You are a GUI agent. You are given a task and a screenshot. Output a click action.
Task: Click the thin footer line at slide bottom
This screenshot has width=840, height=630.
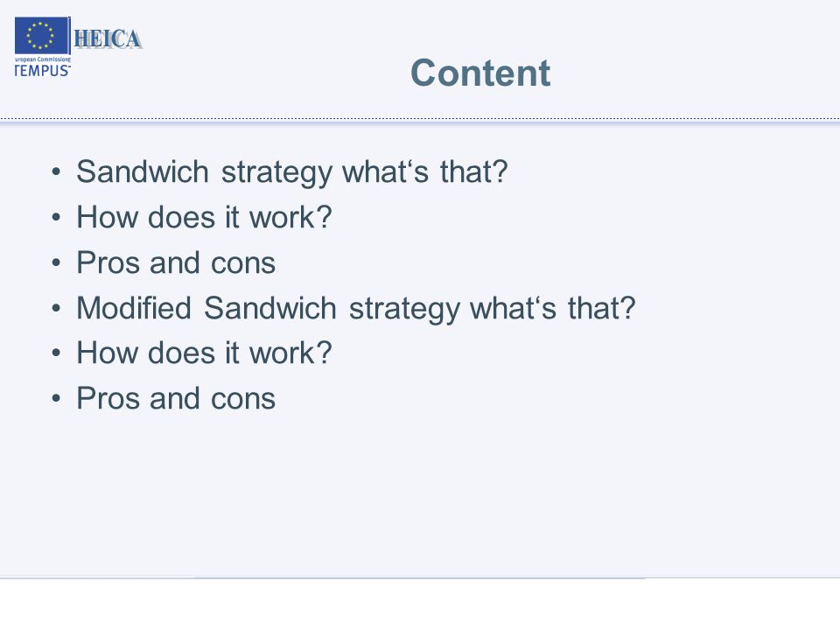click(420, 578)
